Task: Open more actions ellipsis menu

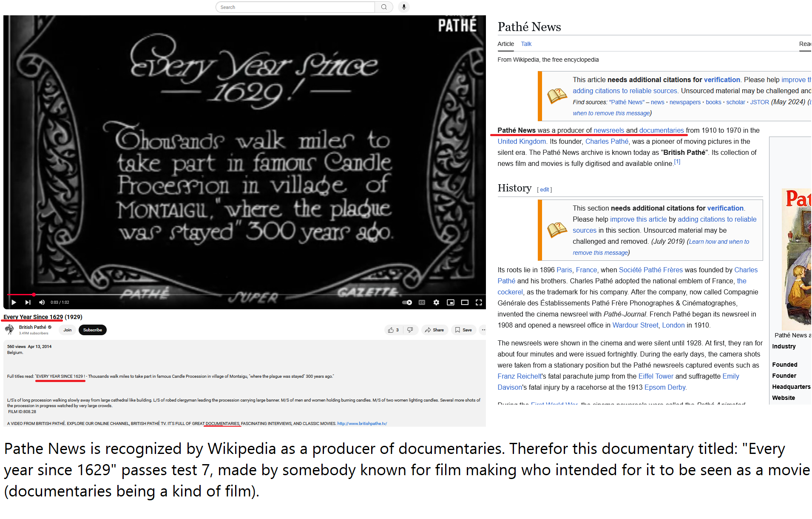Action: coord(483,330)
